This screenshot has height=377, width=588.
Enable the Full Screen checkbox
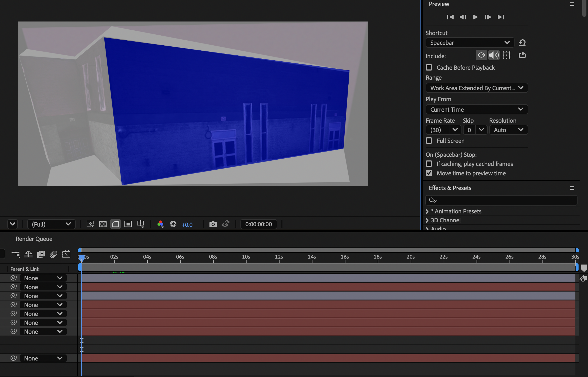coord(429,141)
